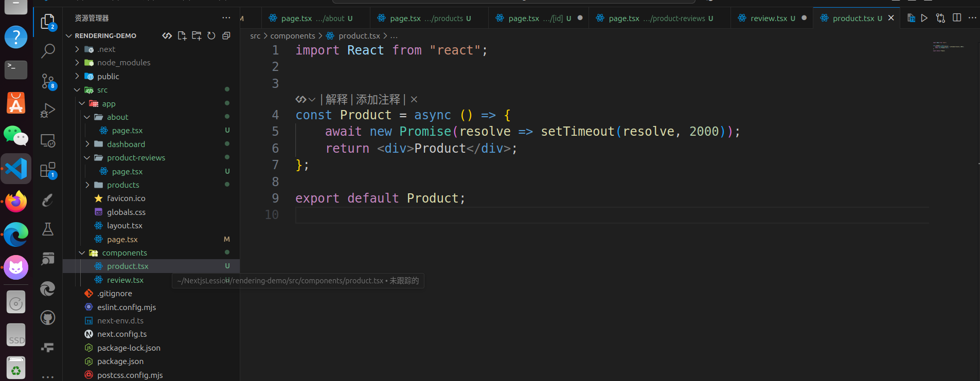Open the Run and Debug view

(x=48, y=111)
